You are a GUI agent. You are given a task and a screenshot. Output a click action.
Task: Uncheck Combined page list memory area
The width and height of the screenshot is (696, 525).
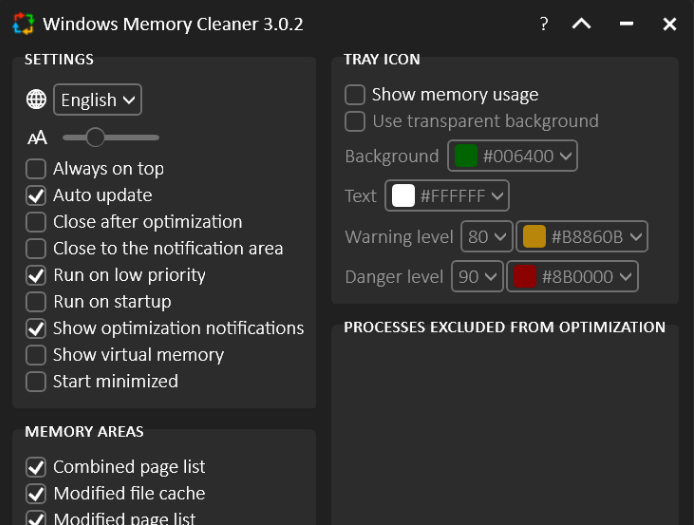click(36, 467)
